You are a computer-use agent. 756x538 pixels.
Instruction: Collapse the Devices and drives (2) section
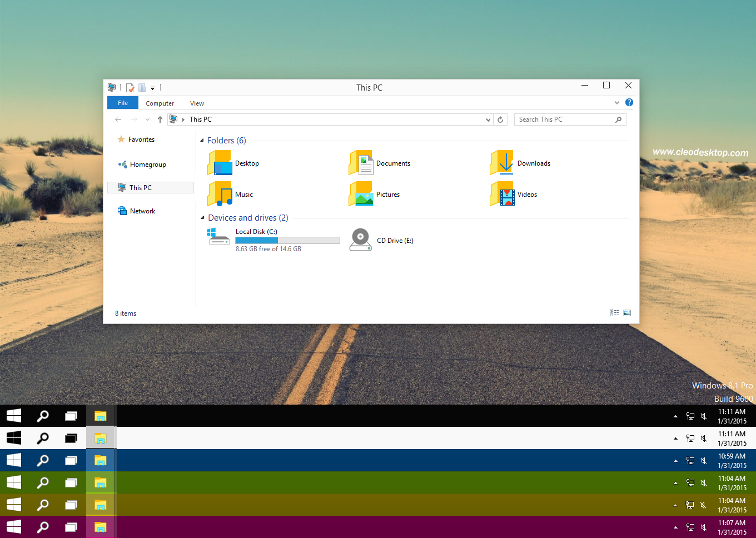[x=202, y=217]
